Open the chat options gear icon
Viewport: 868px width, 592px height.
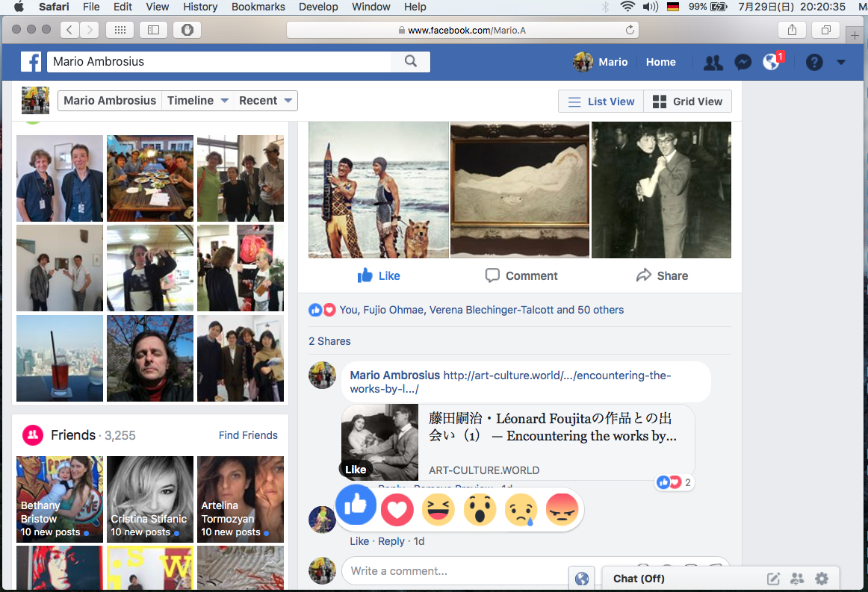click(x=822, y=579)
